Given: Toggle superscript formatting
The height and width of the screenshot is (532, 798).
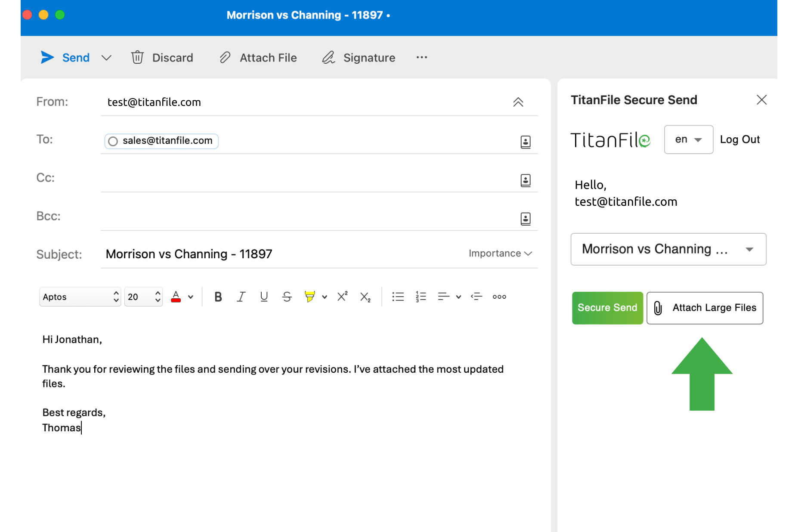Looking at the screenshot, I should 342,296.
